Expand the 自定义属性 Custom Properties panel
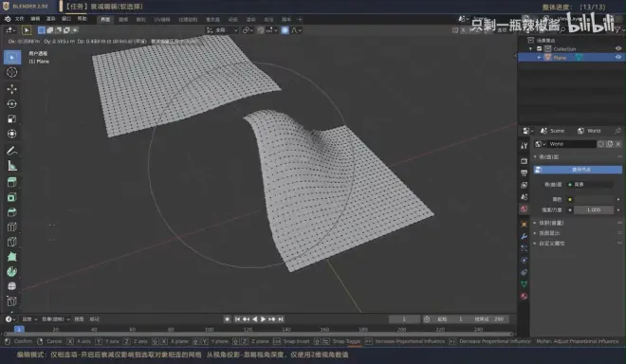The height and width of the screenshot is (364, 626). [535, 244]
